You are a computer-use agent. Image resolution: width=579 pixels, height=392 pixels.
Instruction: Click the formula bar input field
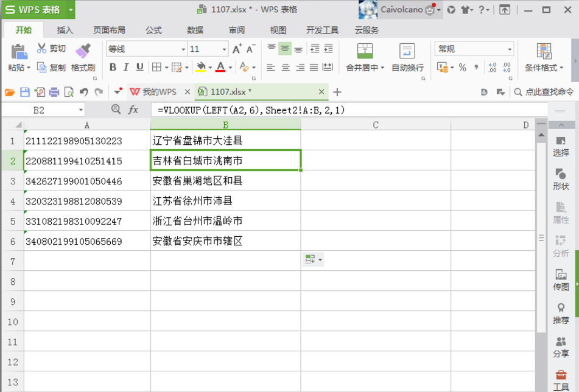349,110
